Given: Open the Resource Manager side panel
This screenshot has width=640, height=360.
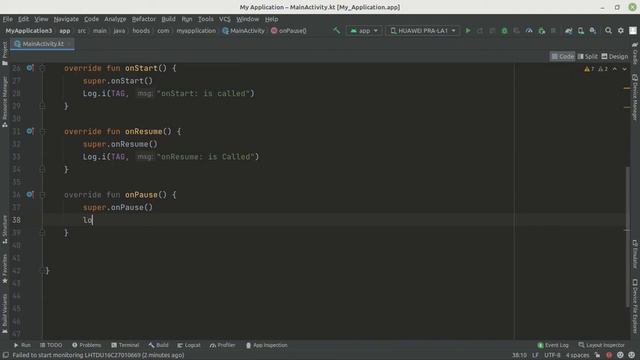Looking at the screenshot, I should tap(4, 102).
